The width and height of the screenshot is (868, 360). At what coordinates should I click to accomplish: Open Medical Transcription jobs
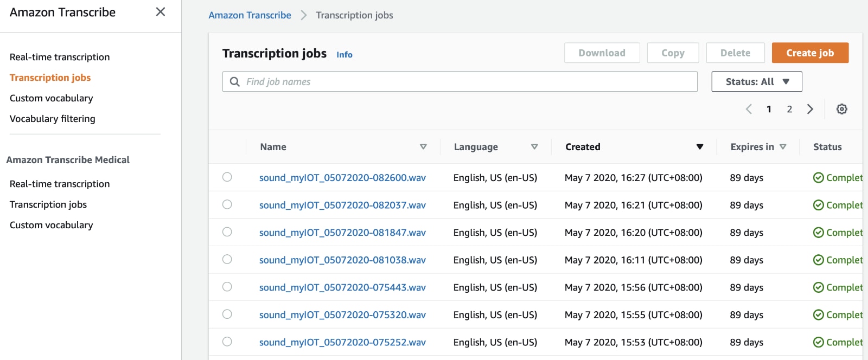click(x=48, y=204)
